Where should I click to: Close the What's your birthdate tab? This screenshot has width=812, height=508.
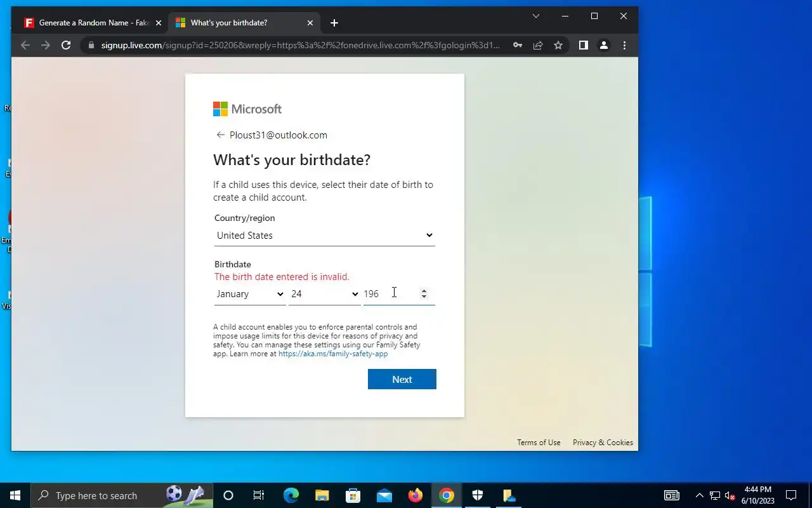[x=310, y=23]
